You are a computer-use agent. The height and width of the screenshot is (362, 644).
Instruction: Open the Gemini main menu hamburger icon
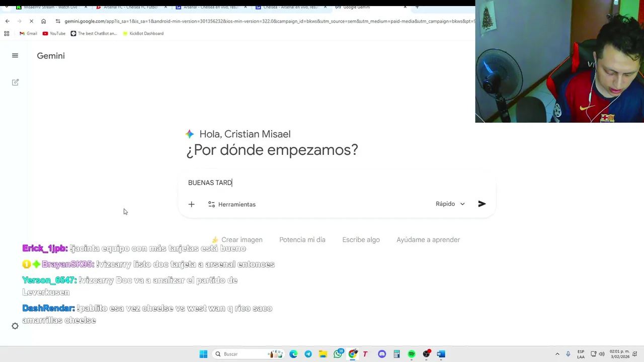[x=15, y=56]
